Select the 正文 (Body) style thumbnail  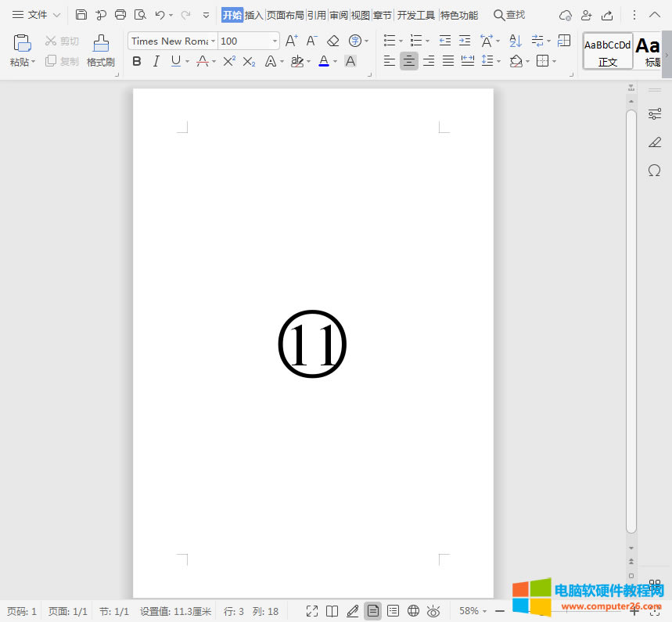click(x=608, y=52)
